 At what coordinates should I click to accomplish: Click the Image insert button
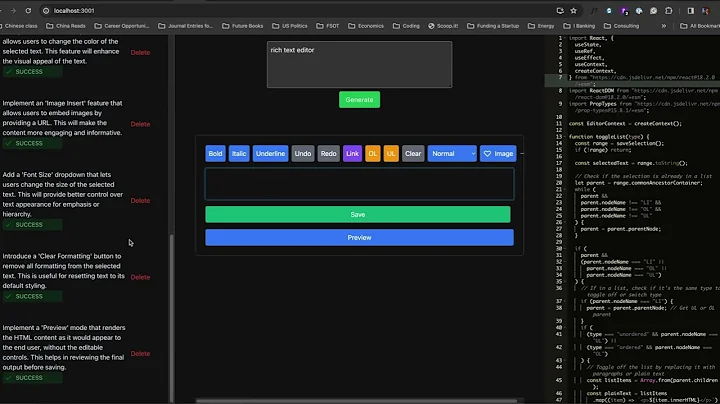[x=498, y=154]
